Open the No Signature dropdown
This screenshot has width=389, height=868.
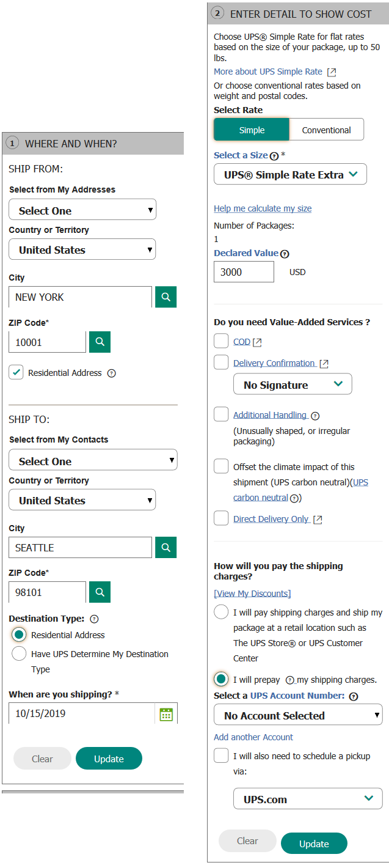click(x=292, y=384)
